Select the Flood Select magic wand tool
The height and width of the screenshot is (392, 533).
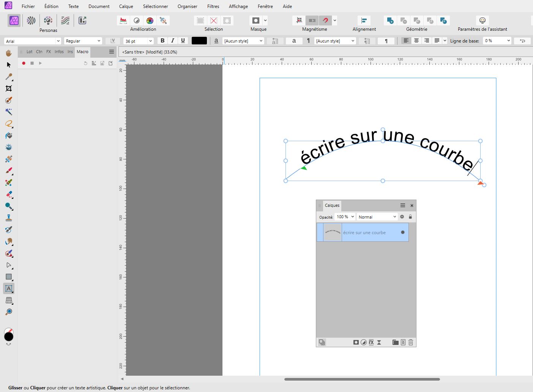coord(9,112)
